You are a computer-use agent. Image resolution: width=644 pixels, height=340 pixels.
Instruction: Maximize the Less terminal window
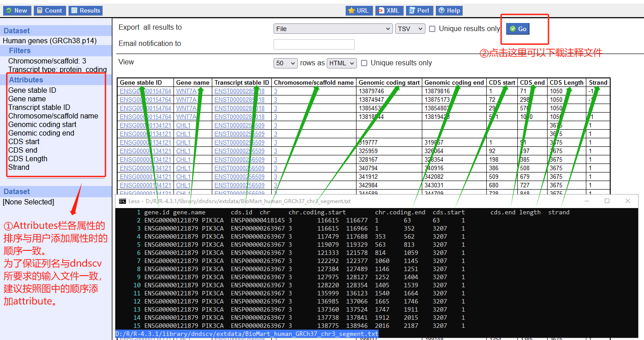tap(607, 201)
